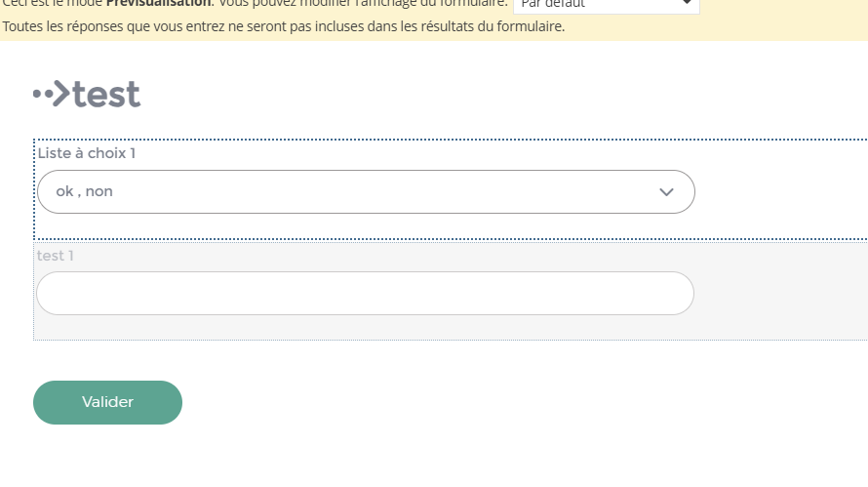Click the arrow logo beside the test title
The height and width of the screenshot is (487, 868).
(x=61, y=93)
